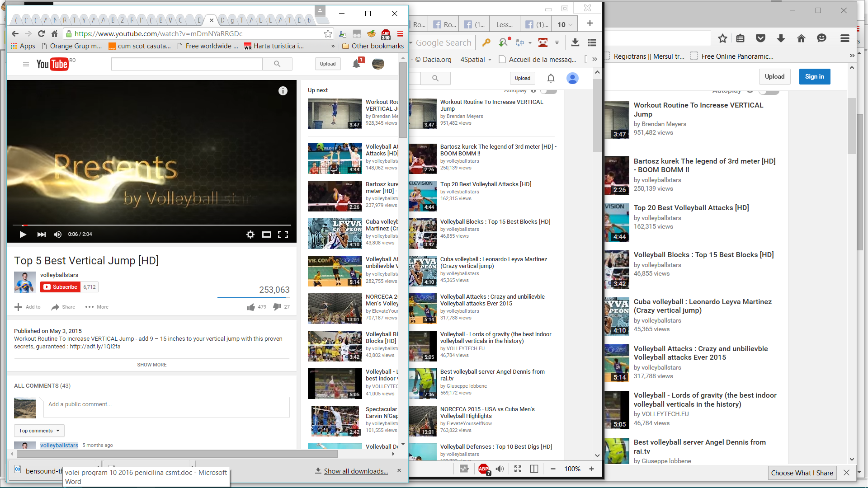Open Other bookmarks folder

click(373, 46)
